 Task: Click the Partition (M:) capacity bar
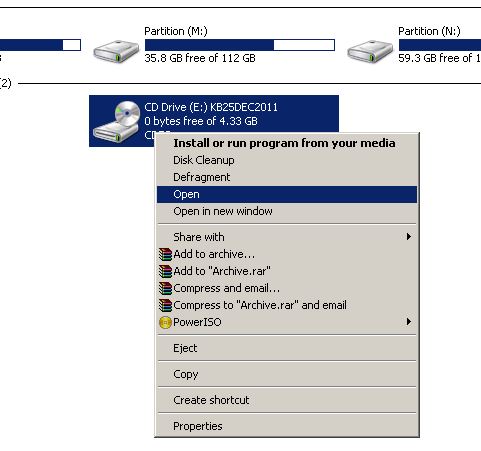point(240,45)
